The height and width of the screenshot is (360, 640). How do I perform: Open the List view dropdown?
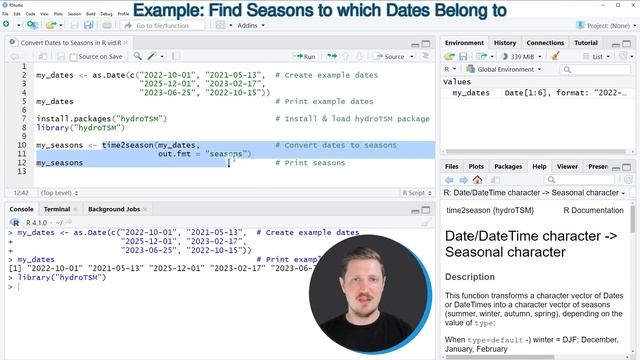pyautogui.click(x=596, y=56)
